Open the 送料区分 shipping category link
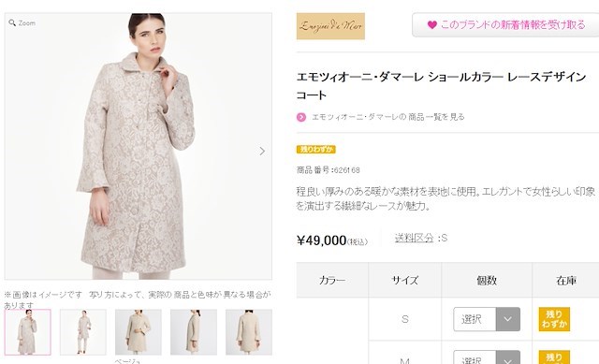The height and width of the screenshot is (364, 599). (x=414, y=238)
